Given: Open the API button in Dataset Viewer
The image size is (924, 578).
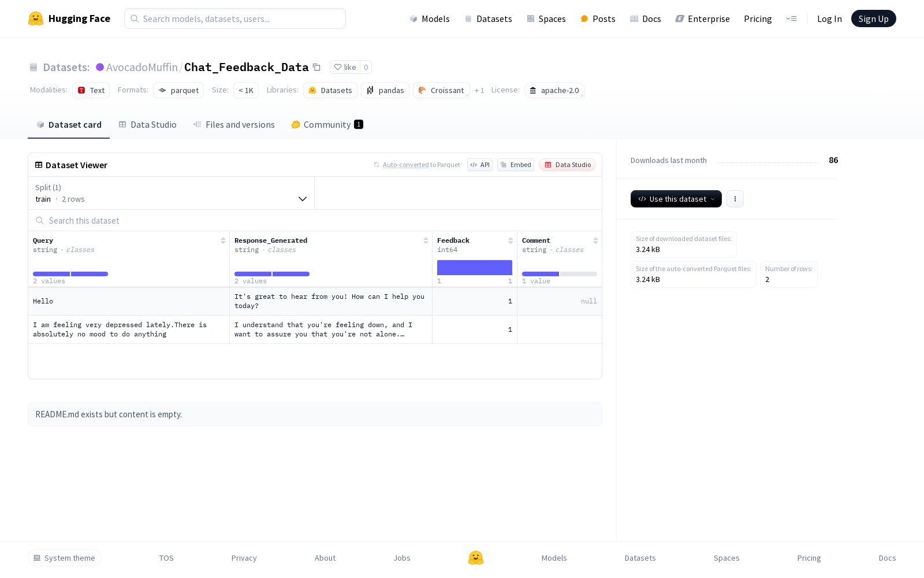Looking at the screenshot, I should click(x=480, y=165).
